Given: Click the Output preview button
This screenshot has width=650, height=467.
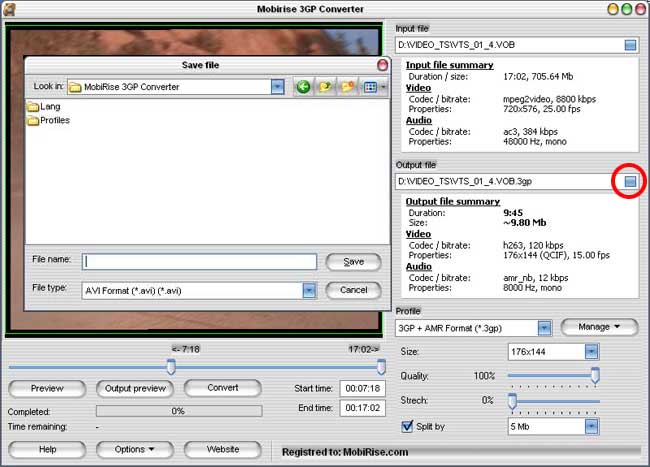Looking at the screenshot, I should [135, 389].
